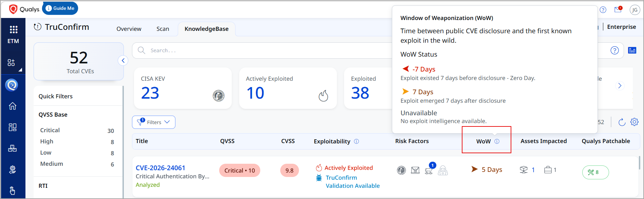Click the RTI filter section heading

tap(43, 186)
